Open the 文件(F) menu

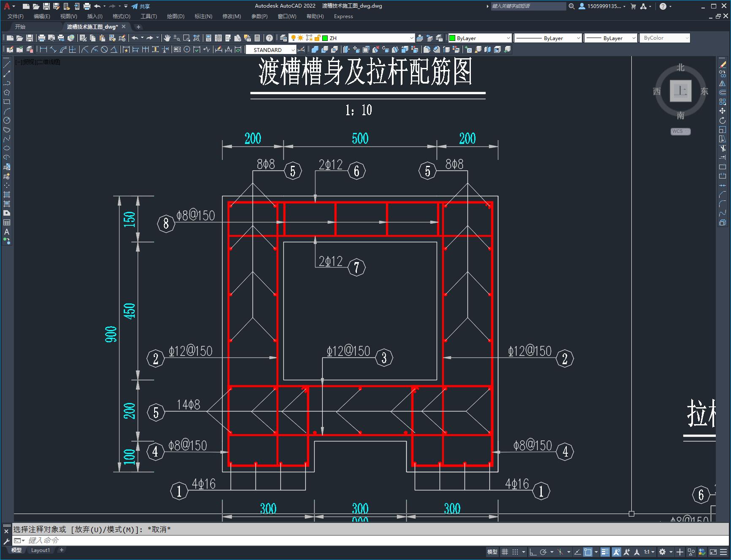(x=16, y=16)
